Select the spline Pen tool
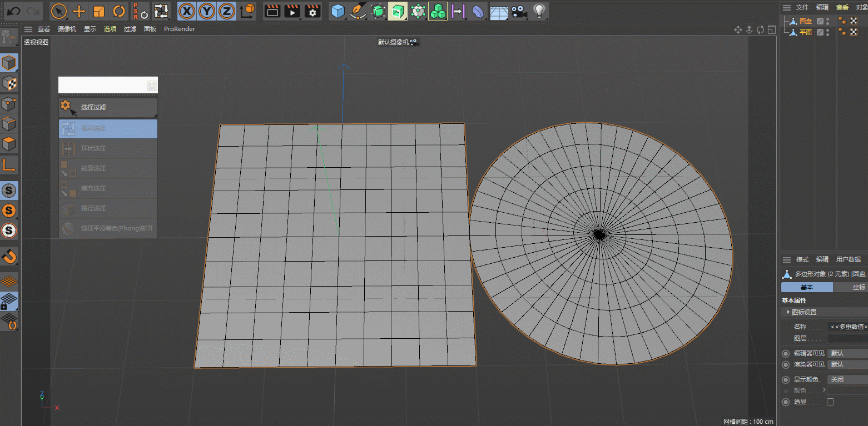868x426 pixels. coord(358,11)
